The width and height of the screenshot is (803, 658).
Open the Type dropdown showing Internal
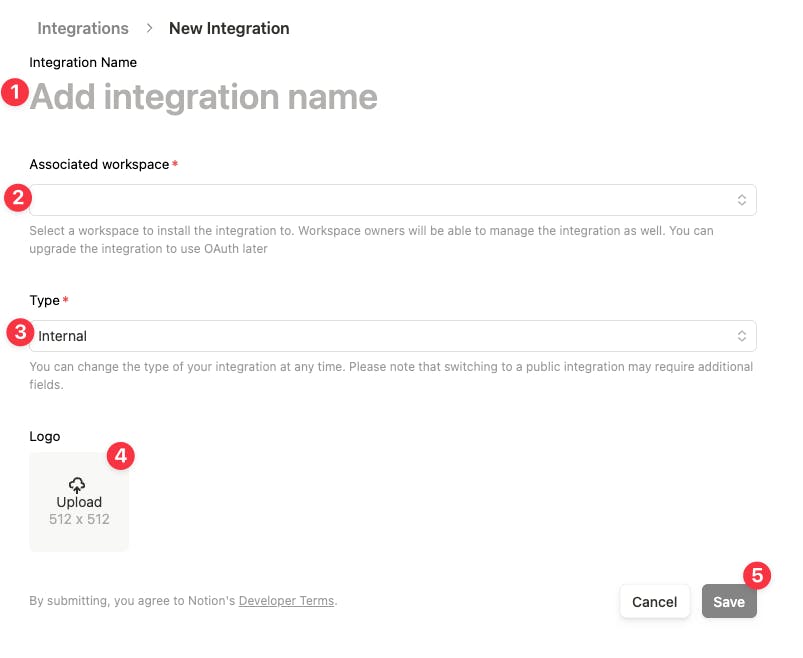click(x=392, y=336)
